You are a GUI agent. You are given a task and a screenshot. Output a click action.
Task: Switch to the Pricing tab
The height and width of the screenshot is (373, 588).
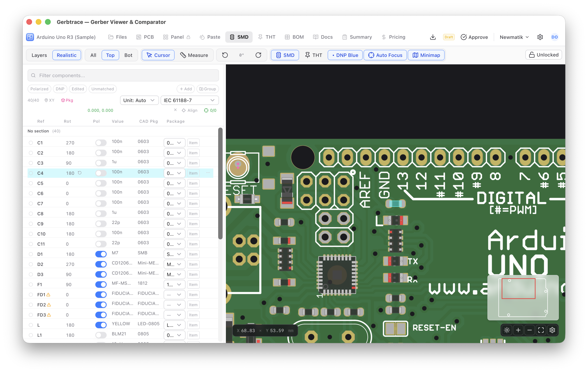coord(393,37)
